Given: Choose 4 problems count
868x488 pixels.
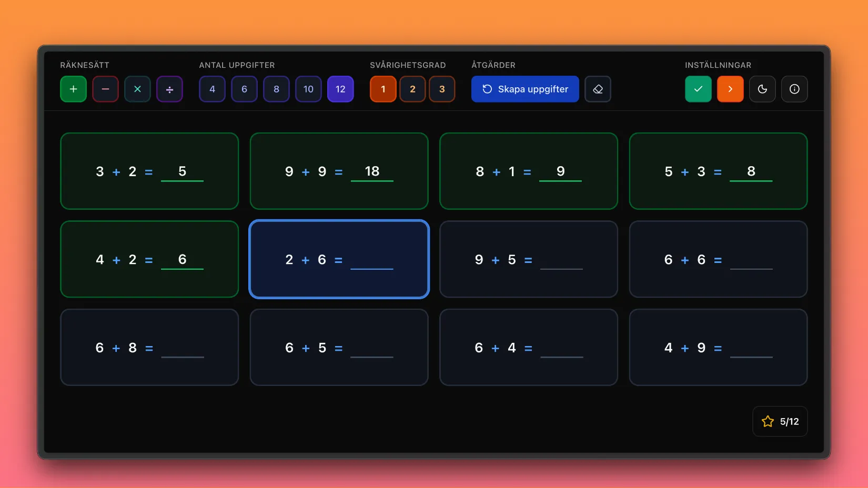Looking at the screenshot, I should (212, 89).
